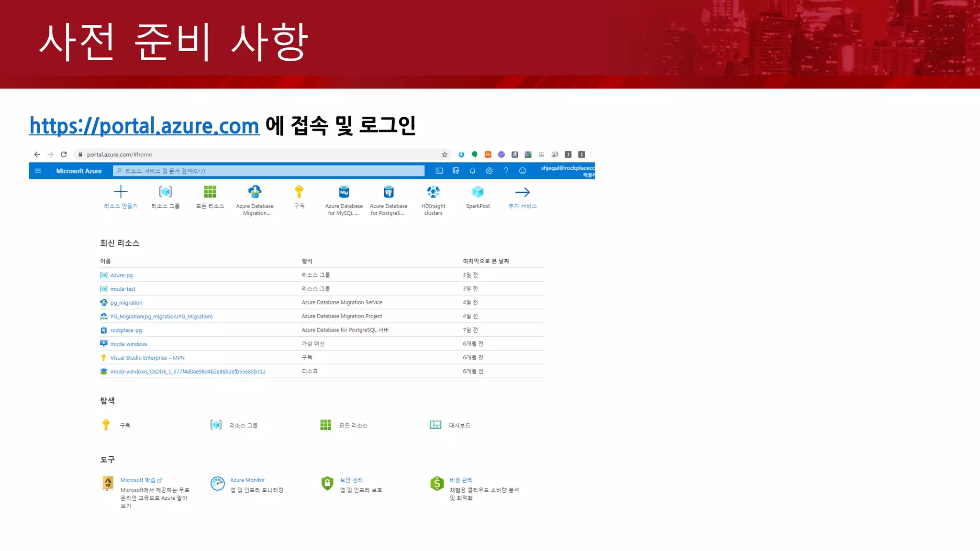Open resource groups under explore section
980x551 pixels.
(244, 425)
